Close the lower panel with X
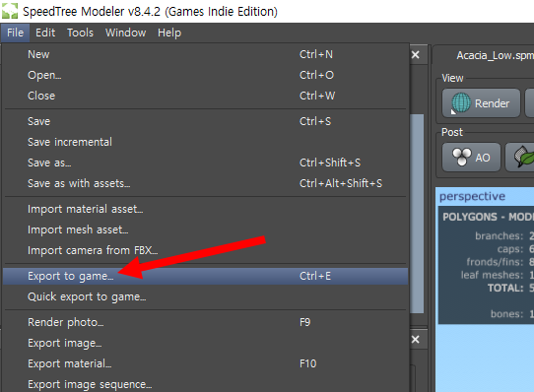Screen dimensions: 534x392 416,340
